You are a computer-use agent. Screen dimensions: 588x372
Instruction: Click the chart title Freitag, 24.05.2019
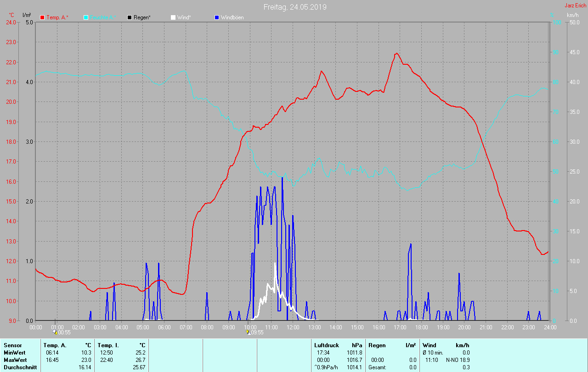coord(295,7)
